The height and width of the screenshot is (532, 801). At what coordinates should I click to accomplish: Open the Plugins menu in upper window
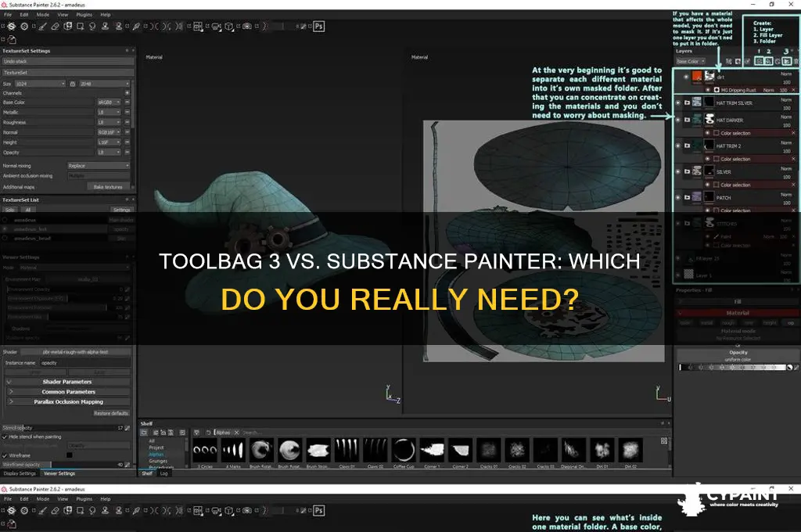pos(84,15)
